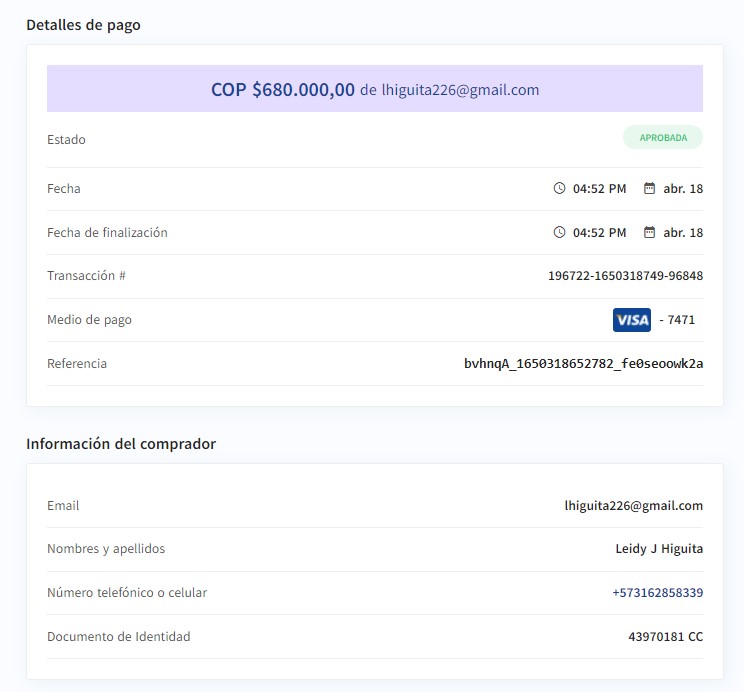This screenshot has width=744, height=692.
Task: Click the Medio de pago label
Action: coord(89,320)
